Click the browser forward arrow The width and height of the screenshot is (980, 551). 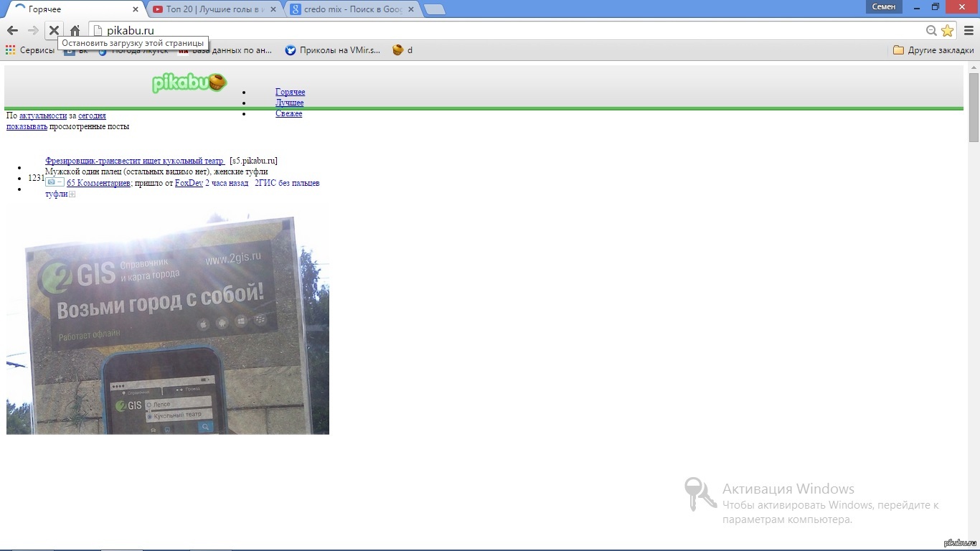click(x=33, y=30)
